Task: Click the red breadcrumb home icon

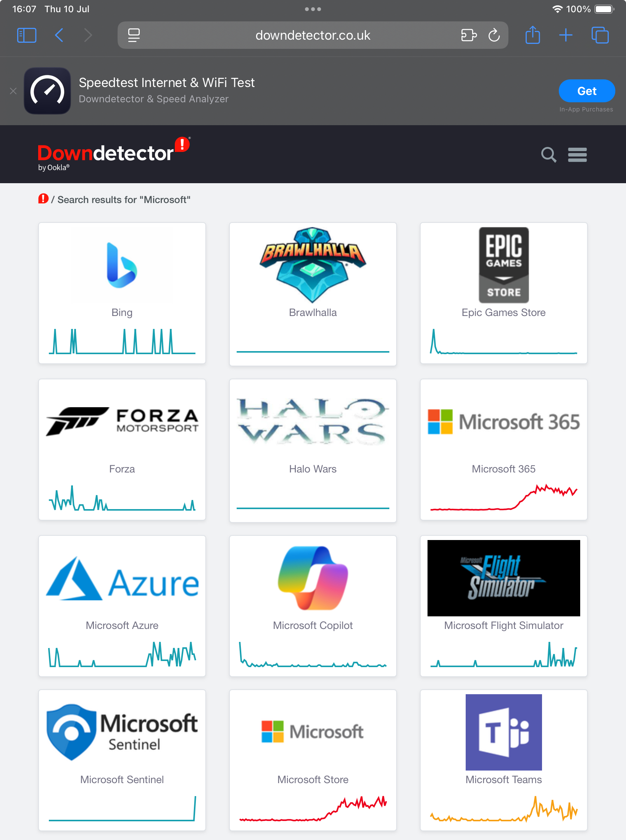Action: 43,199
